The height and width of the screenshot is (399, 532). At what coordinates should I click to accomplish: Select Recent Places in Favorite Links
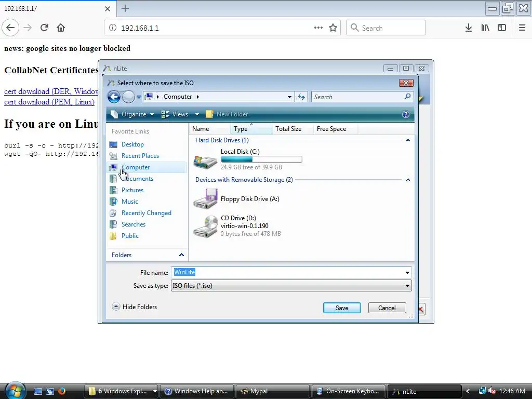140,156
